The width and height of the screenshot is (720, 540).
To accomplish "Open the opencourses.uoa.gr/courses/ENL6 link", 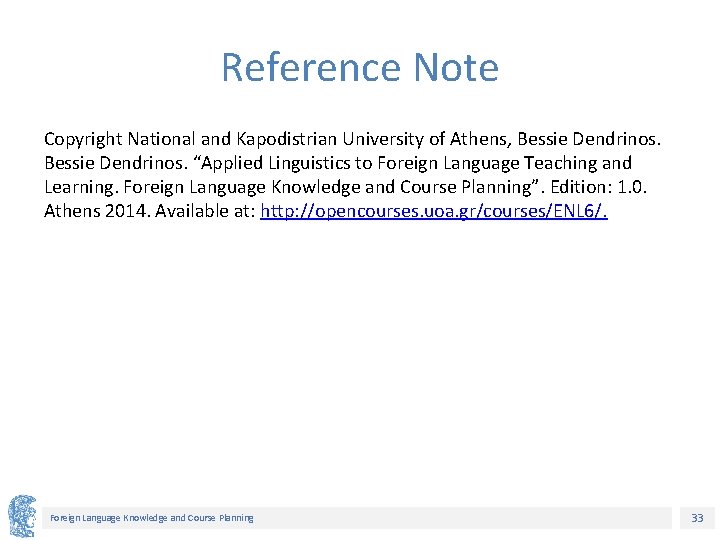I will click(x=433, y=211).
